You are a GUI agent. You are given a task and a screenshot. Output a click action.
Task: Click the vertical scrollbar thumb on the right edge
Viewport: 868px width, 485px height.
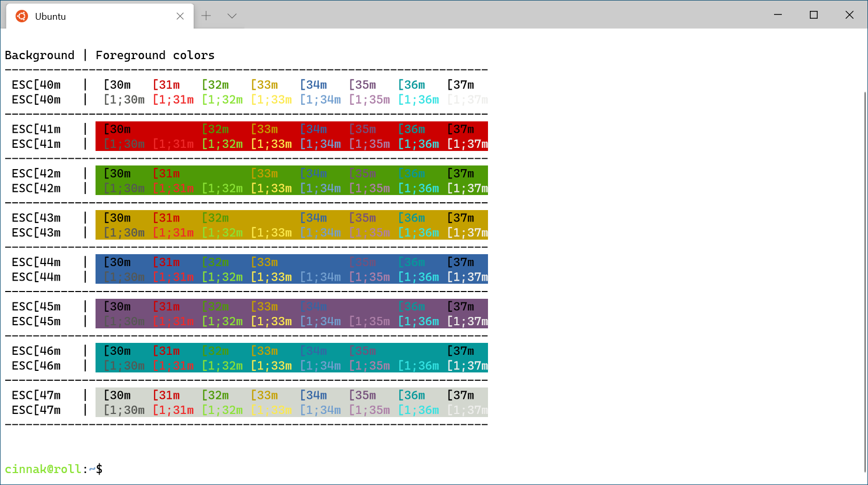864,280
